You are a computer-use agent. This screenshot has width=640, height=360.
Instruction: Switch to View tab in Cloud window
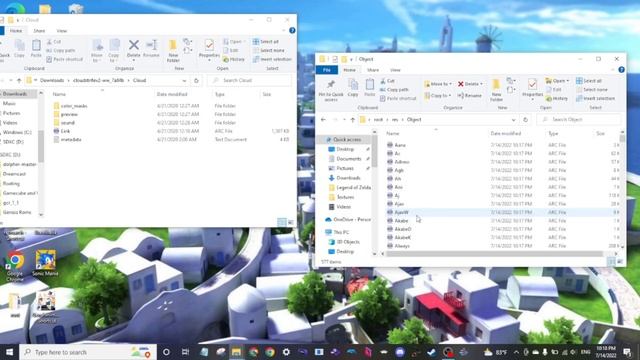point(62,31)
